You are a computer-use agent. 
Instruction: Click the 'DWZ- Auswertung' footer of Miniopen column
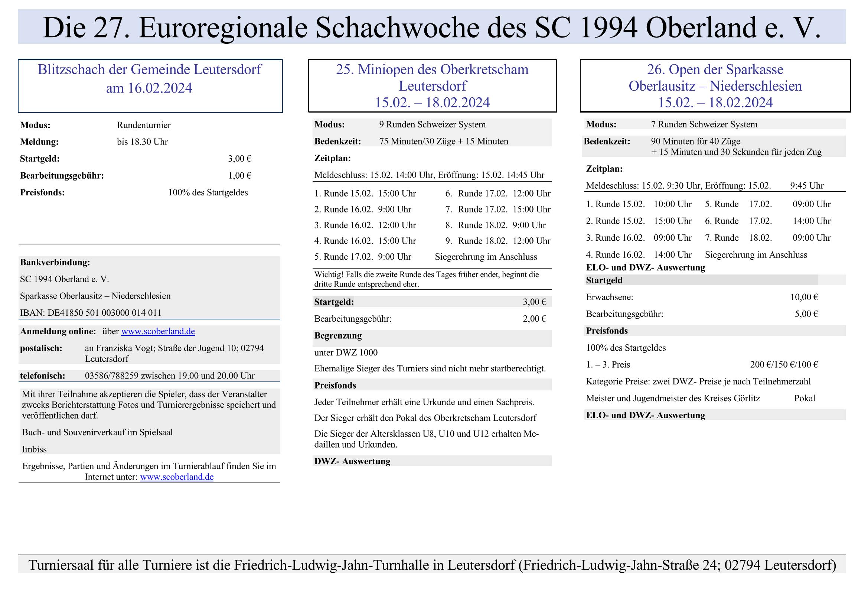click(x=352, y=461)
